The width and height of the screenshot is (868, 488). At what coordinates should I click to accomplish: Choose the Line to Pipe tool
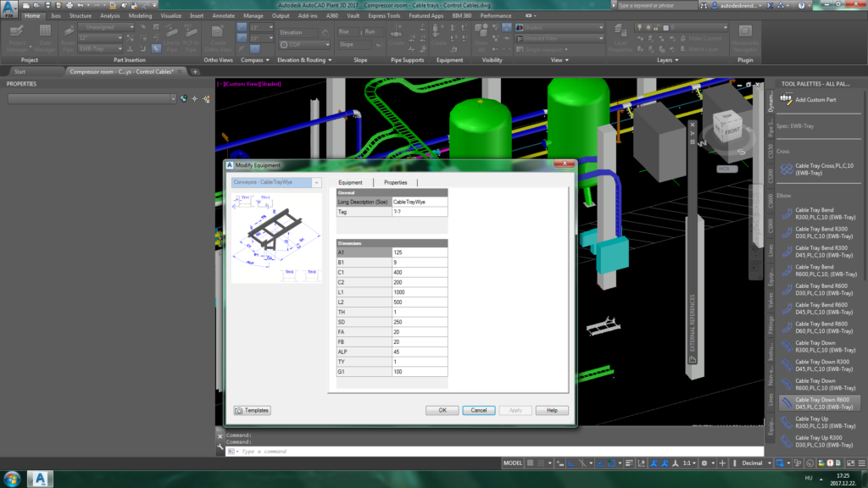pos(171,38)
